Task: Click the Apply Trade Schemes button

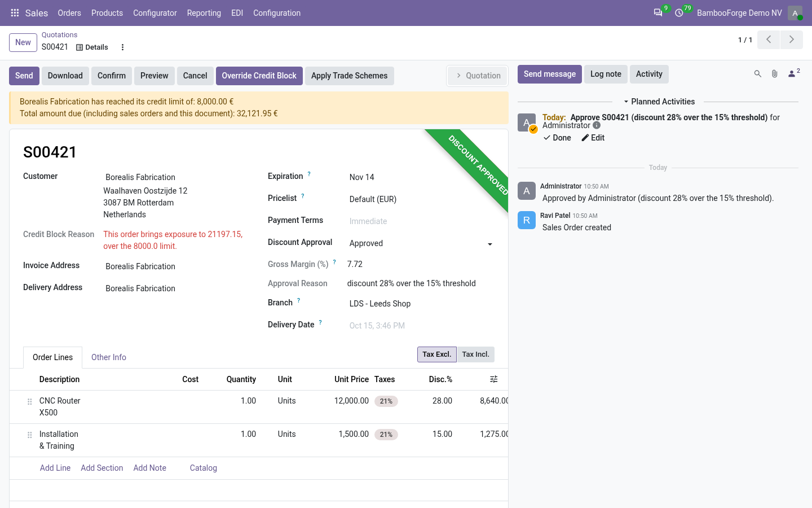Action: pos(350,76)
